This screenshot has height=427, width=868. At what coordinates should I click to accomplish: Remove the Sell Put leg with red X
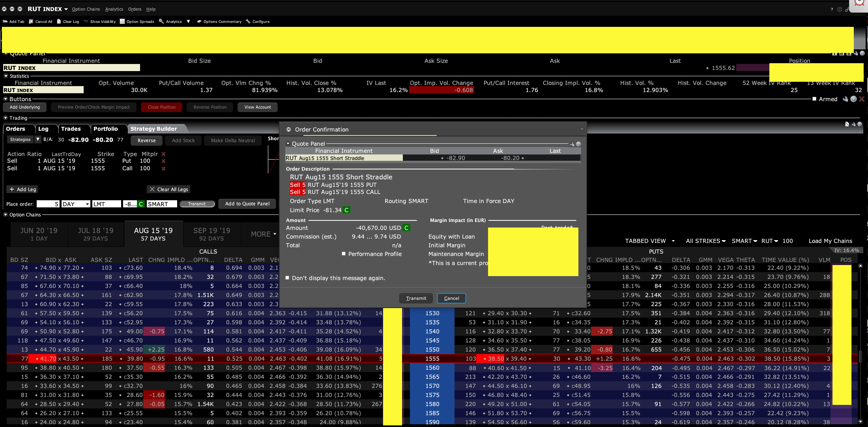(x=163, y=161)
